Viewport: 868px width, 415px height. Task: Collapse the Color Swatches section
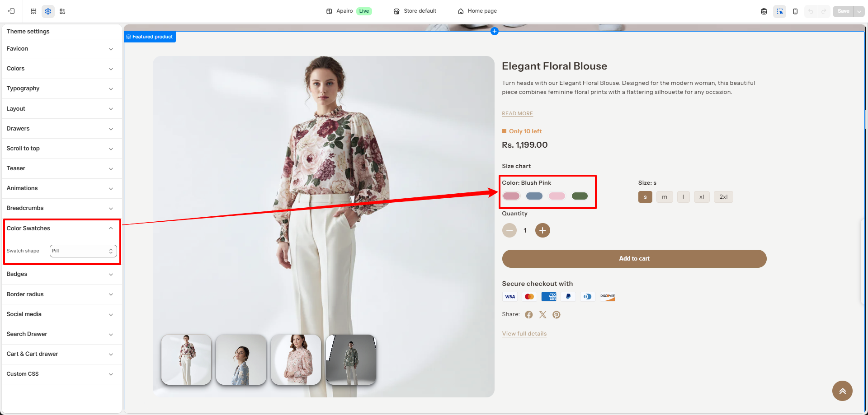click(x=62, y=228)
